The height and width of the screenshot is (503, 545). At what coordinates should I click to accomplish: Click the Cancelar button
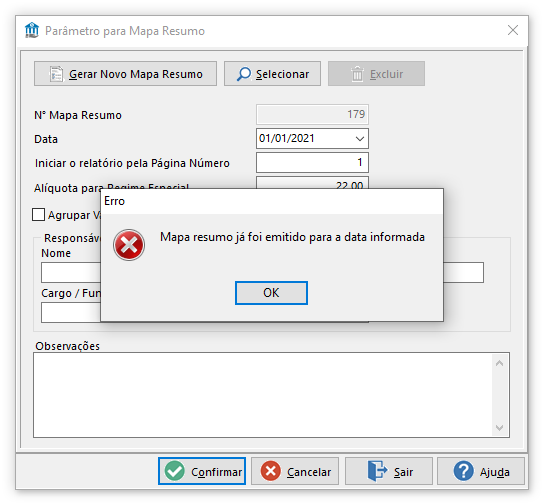295,471
